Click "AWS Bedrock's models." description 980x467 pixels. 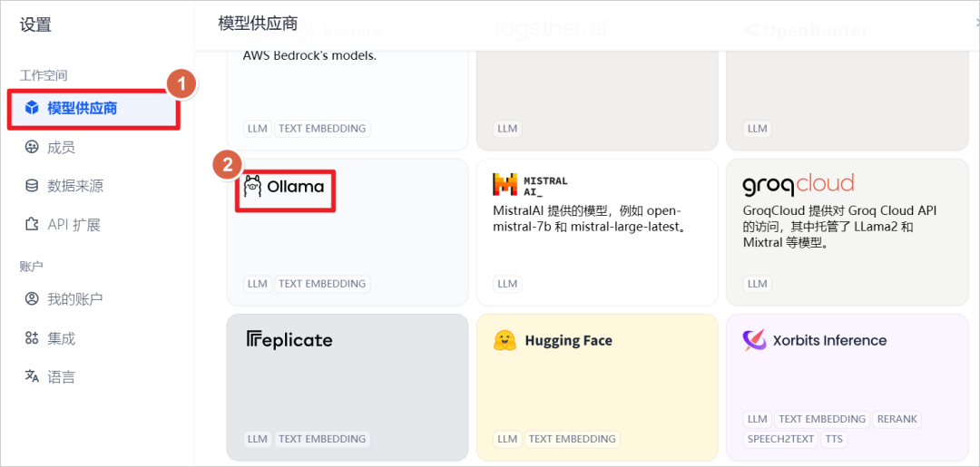(x=309, y=55)
